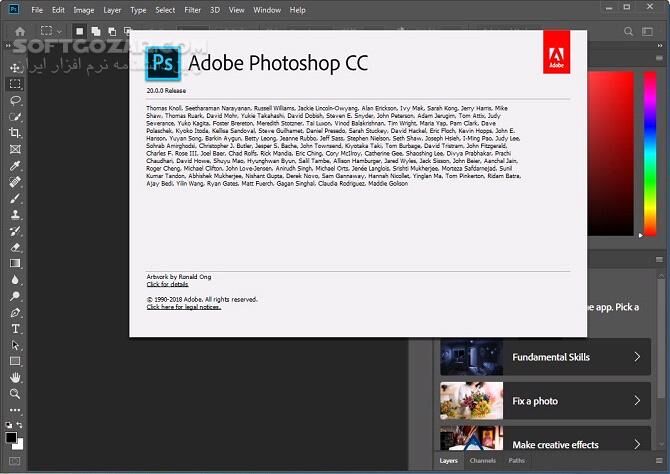Click the 'Click for details' link
The width and height of the screenshot is (670, 474).
[x=167, y=284]
